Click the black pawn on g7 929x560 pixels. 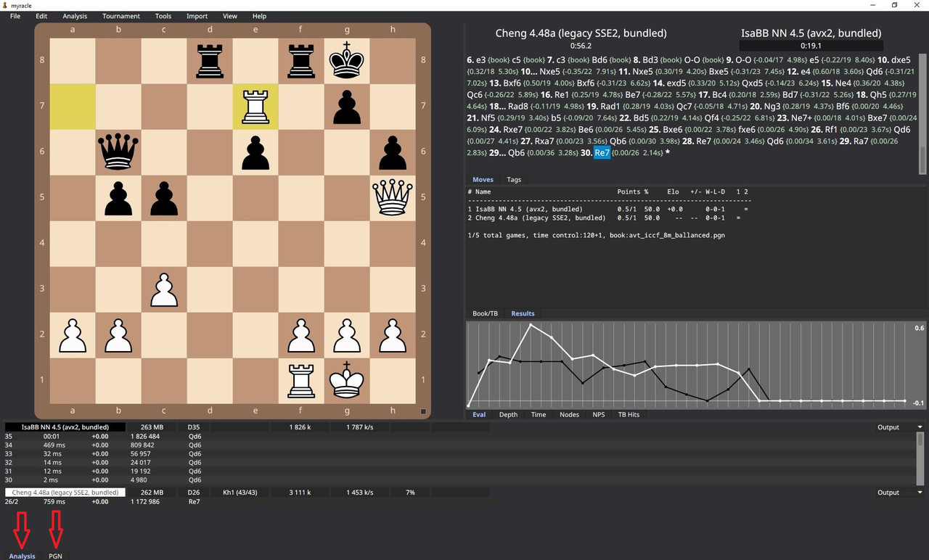pos(347,108)
